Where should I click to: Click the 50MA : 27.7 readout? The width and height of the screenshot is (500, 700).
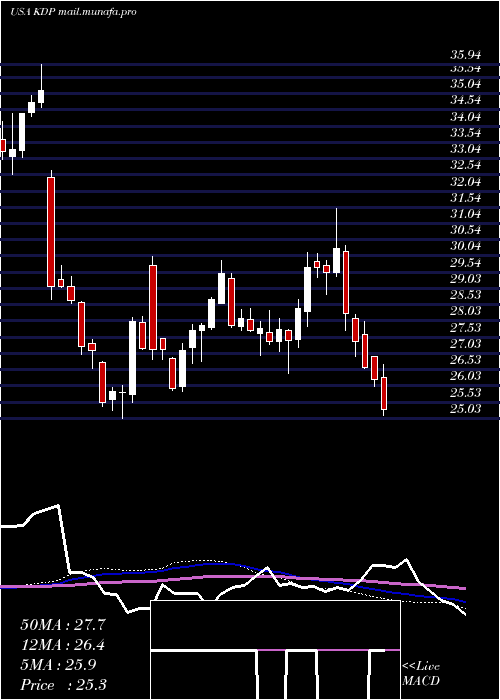click(63, 625)
